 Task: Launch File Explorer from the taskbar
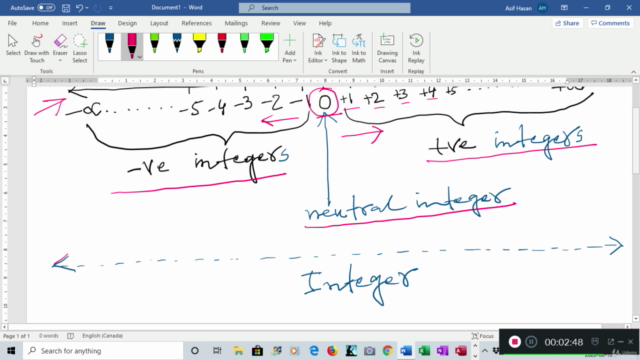pyautogui.click(x=238, y=351)
